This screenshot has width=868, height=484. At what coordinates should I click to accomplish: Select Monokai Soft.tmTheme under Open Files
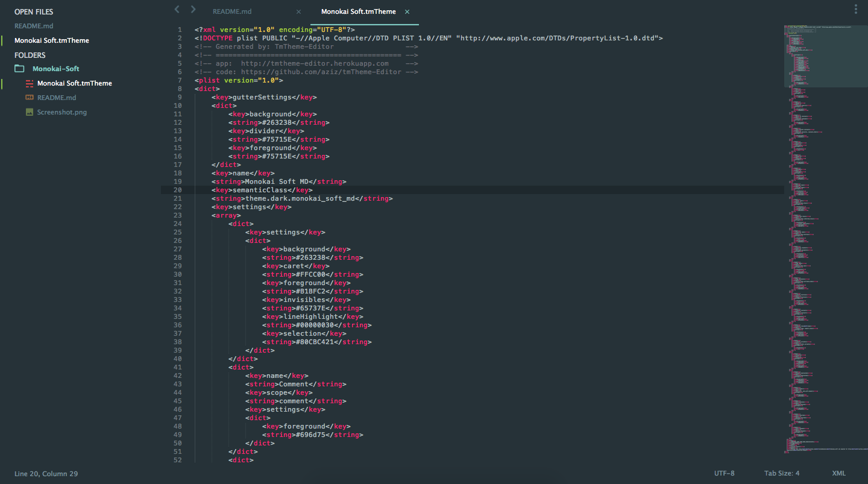(x=52, y=40)
